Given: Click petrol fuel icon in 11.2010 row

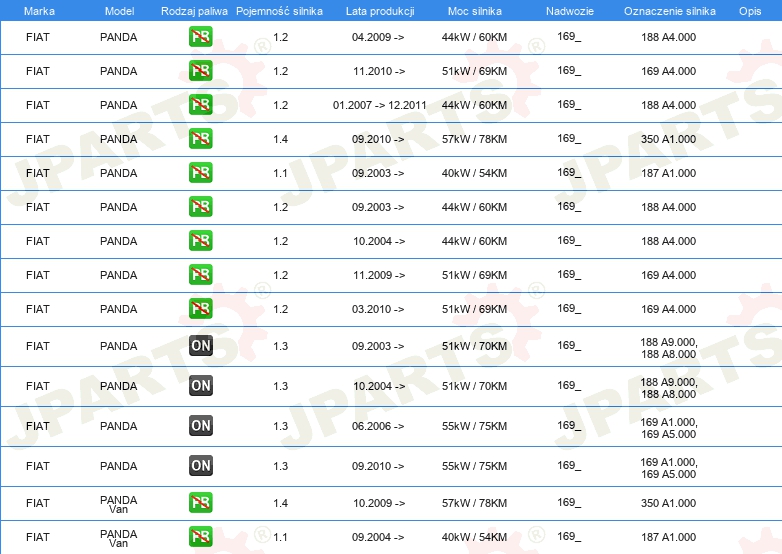Looking at the screenshot, I should [200, 71].
